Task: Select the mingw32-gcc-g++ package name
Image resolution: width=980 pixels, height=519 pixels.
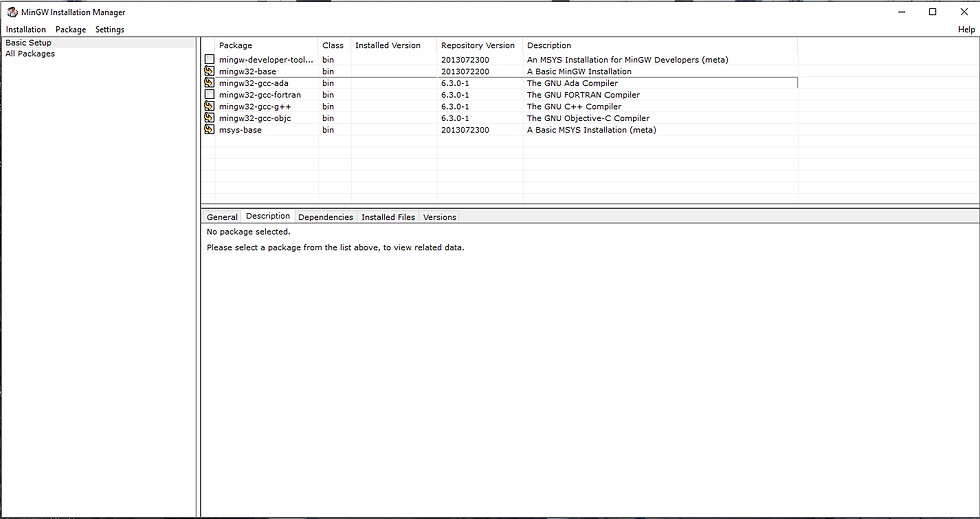Action: 255,106
